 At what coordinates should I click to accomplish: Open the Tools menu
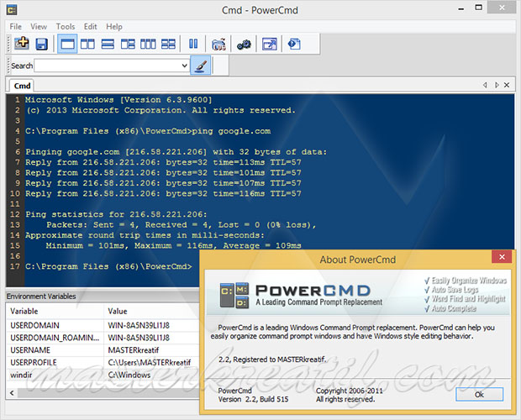click(66, 27)
